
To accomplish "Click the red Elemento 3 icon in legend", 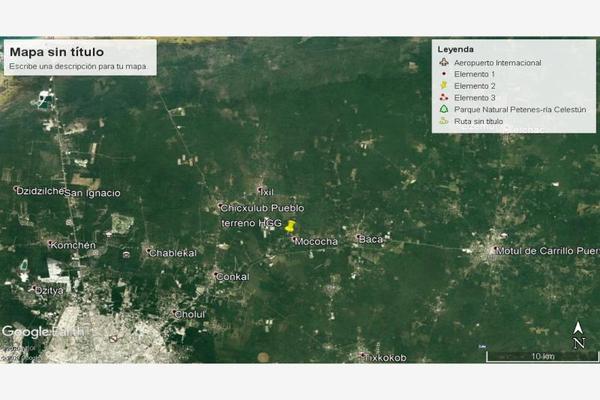I will pyautogui.click(x=443, y=98).
